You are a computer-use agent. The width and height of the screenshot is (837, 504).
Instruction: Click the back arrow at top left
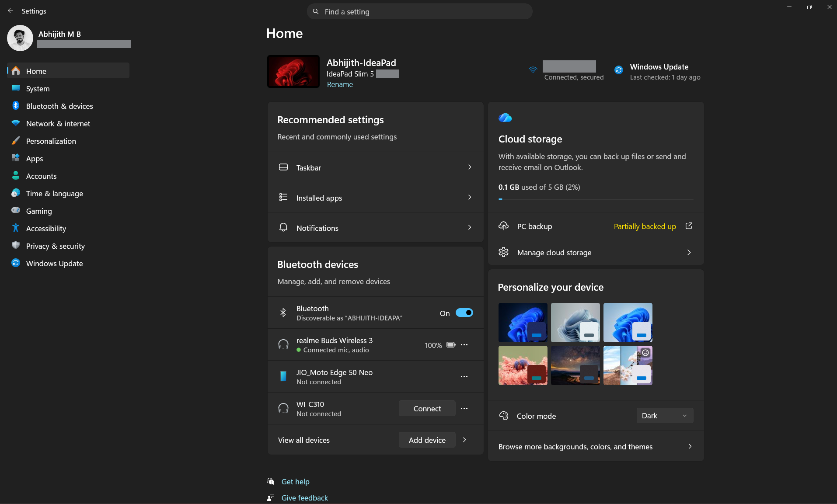pos(10,10)
